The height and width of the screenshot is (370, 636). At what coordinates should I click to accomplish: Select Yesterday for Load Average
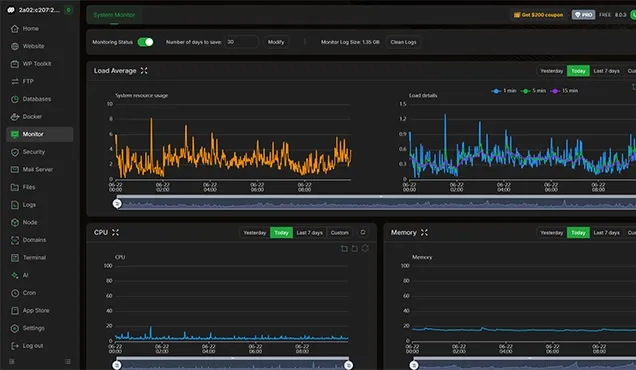click(x=552, y=71)
